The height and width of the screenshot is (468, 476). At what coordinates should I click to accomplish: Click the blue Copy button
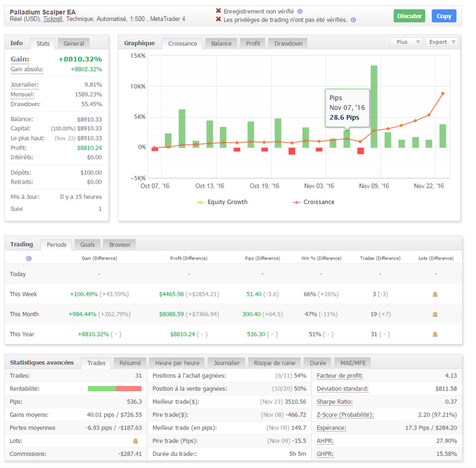[x=444, y=16]
